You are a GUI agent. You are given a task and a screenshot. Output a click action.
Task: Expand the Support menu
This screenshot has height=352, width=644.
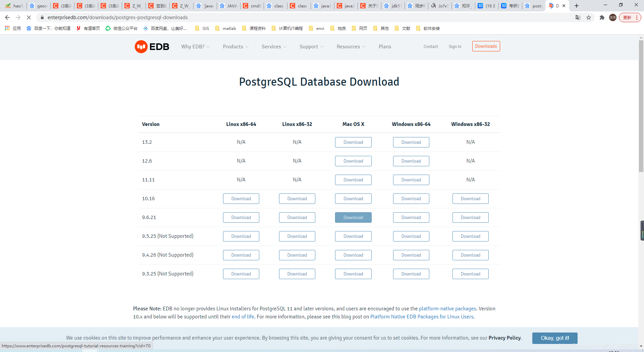[x=312, y=47]
